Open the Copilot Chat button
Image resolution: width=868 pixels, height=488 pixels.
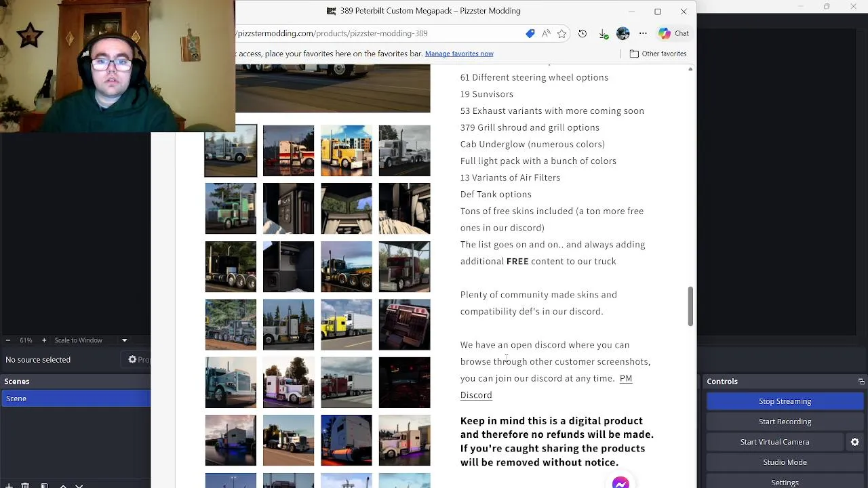[674, 33]
